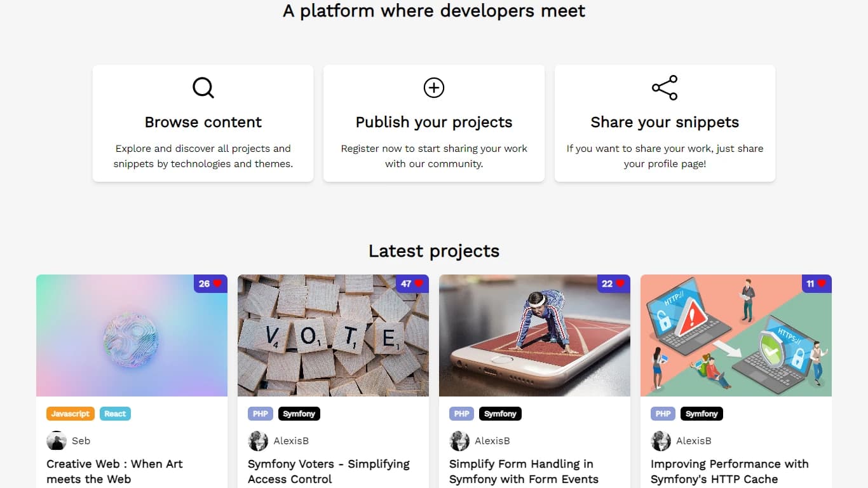This screenshot has height=488, width=868.
Task: Open Seb's profile avatar
Action: click(57, 441)
